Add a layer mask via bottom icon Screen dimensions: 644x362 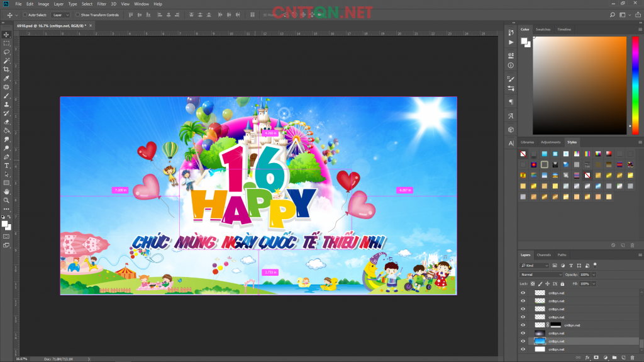pos(596,358)
